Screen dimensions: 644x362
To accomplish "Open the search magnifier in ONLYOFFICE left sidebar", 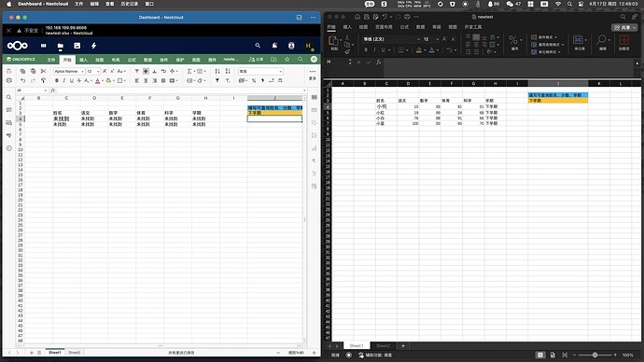I will (9, 98).
